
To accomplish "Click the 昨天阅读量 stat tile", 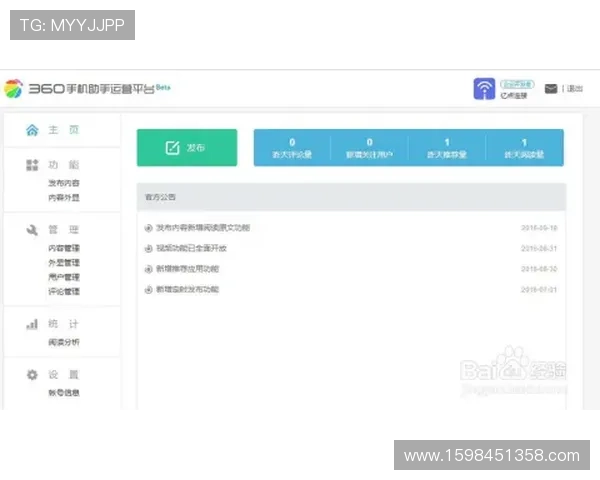I will [x=524, y=148].
